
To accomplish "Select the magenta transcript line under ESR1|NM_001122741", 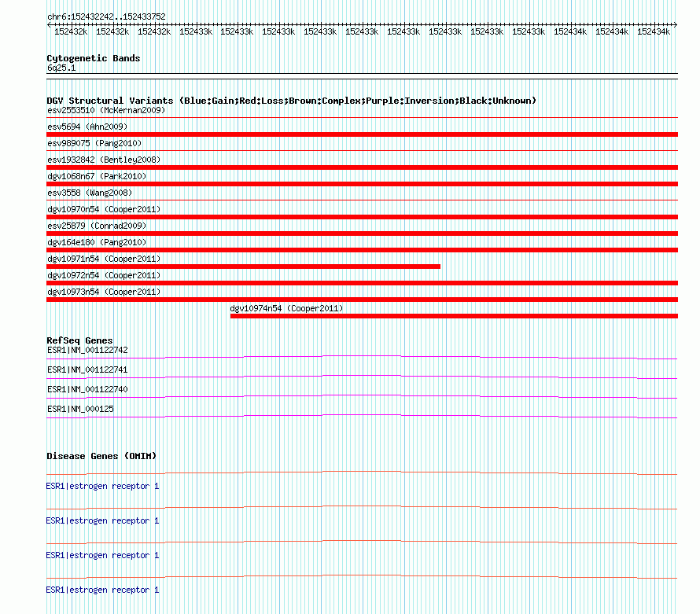I will (x=362, y=377).
